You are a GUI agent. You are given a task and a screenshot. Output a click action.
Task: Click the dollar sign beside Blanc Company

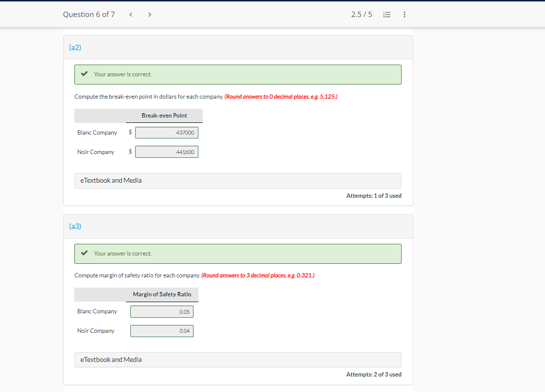[x=129, y=132]
